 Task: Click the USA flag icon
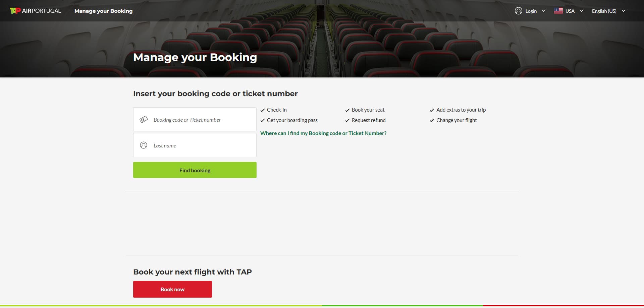click(x=558, y=11)
